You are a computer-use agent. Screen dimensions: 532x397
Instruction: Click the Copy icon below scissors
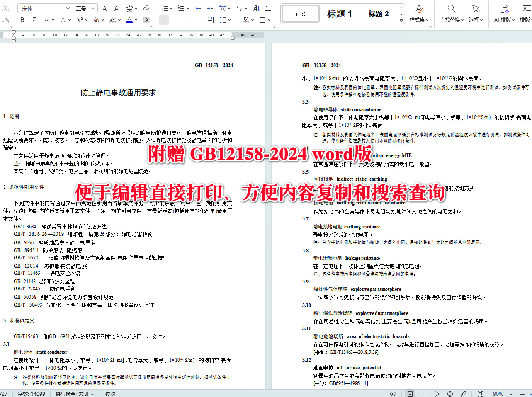tap(5, 19)
